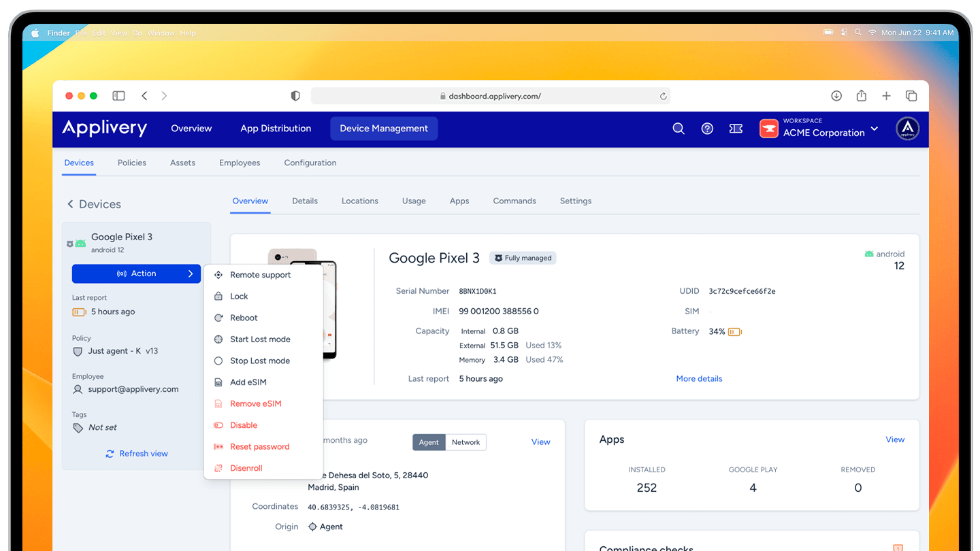Screen dimensions: 980x551
Task: Click the Control Center menu bar icon
Action: (x=845, y=33)
